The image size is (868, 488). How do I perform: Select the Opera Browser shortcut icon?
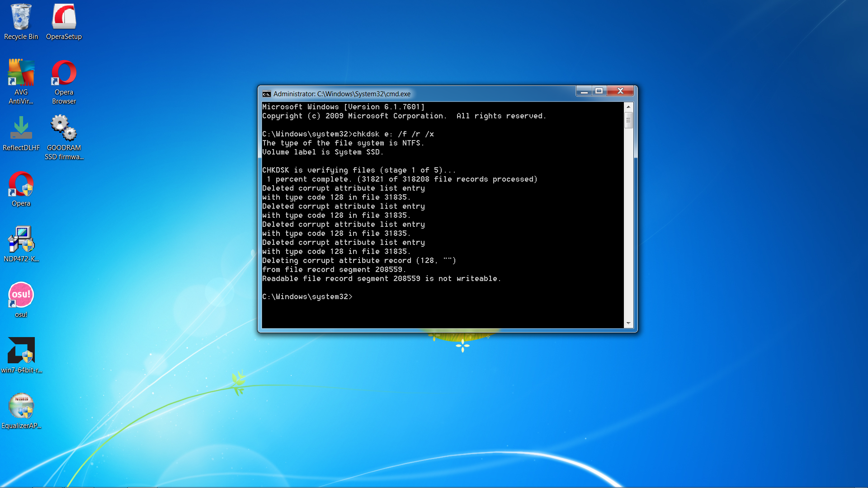[x=64, y=82]
